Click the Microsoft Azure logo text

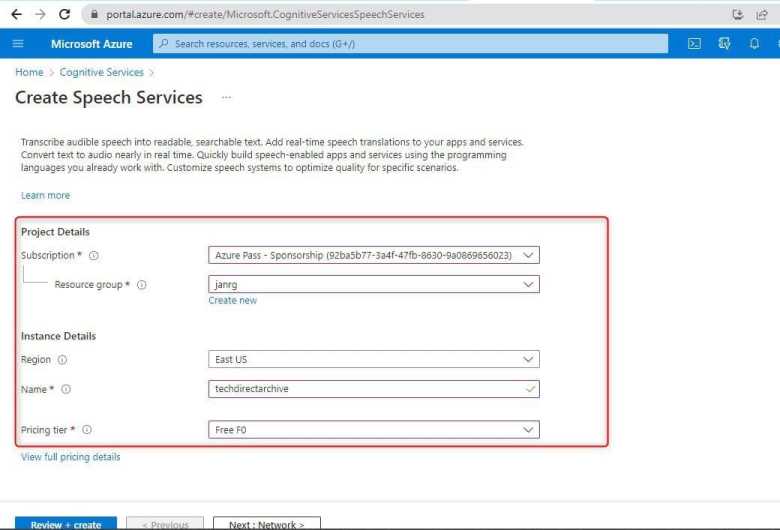[92, 44]
